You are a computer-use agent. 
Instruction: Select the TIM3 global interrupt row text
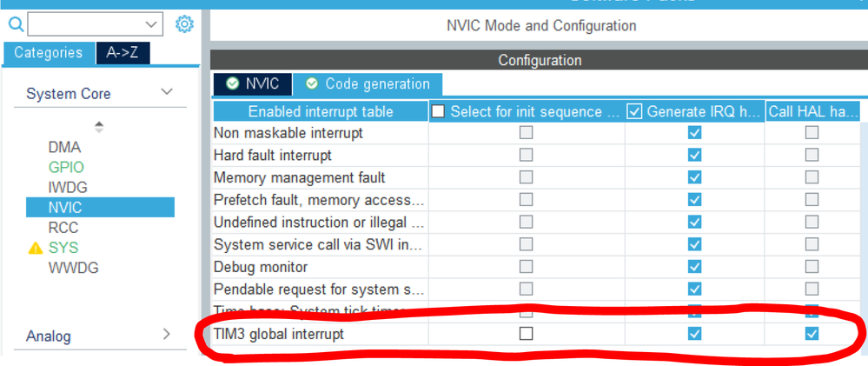278,334
